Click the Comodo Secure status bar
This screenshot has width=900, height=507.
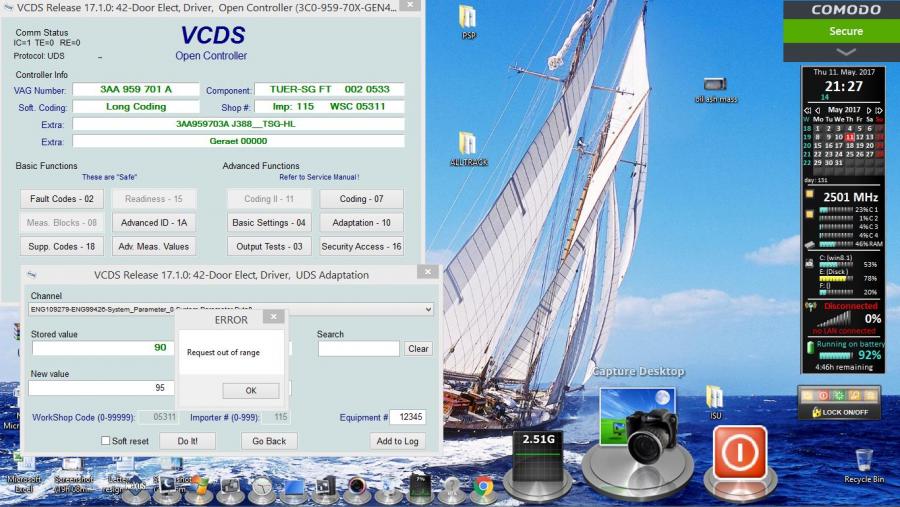(841, 31)
